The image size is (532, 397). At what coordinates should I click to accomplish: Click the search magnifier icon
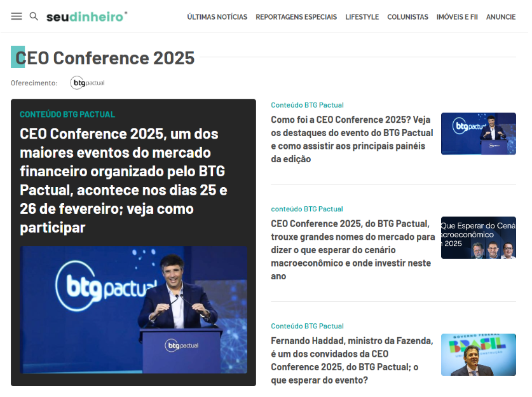pyautogui.click(x=34, y=16)
